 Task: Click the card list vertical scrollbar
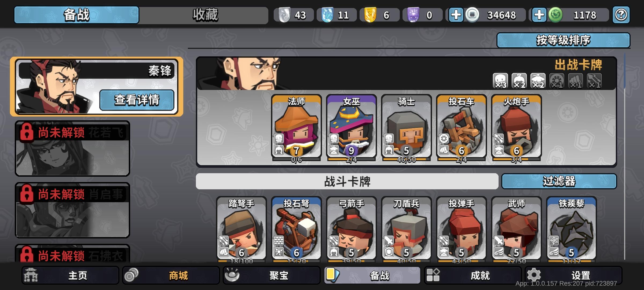(625, 156)
